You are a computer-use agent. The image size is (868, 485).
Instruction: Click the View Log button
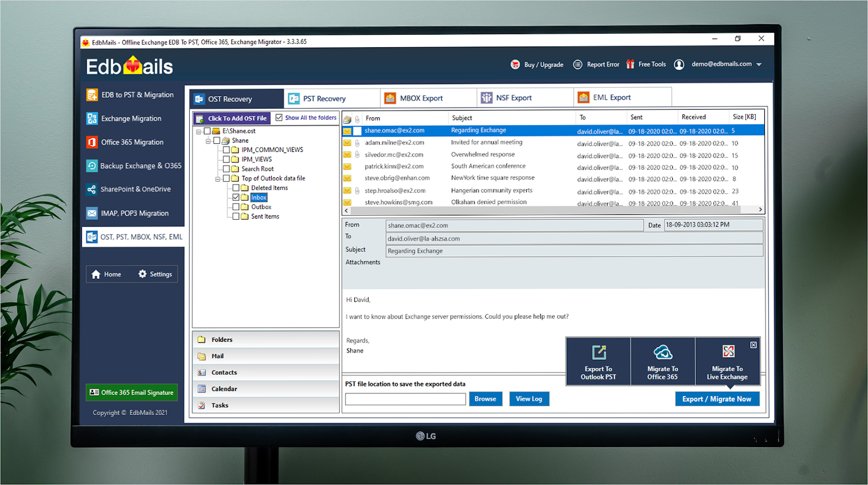[529, 399]
